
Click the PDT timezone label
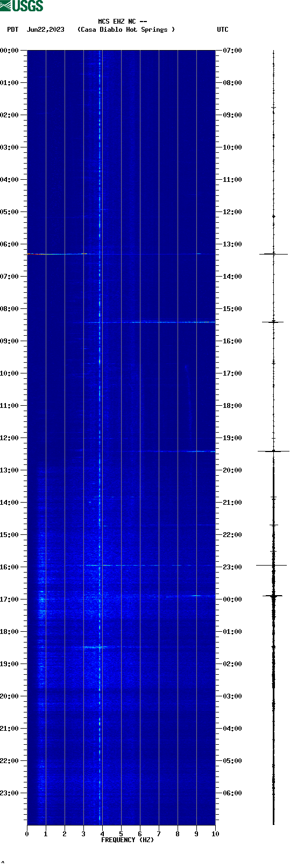[x=12, y=30]
